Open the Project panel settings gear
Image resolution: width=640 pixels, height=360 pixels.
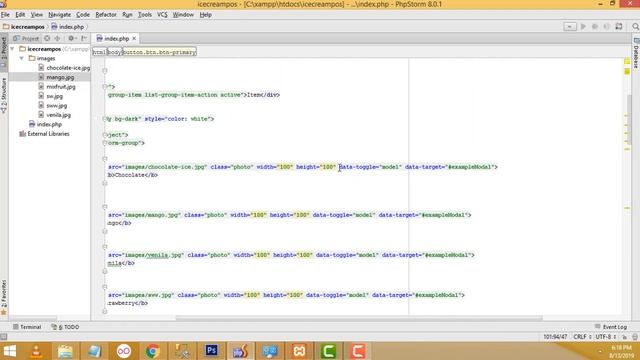(71, 38)
